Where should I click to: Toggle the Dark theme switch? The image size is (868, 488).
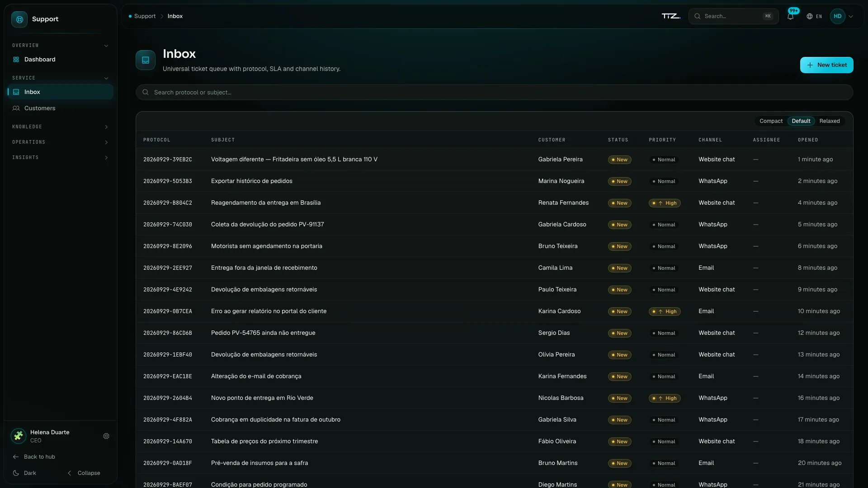coord(25,473)
